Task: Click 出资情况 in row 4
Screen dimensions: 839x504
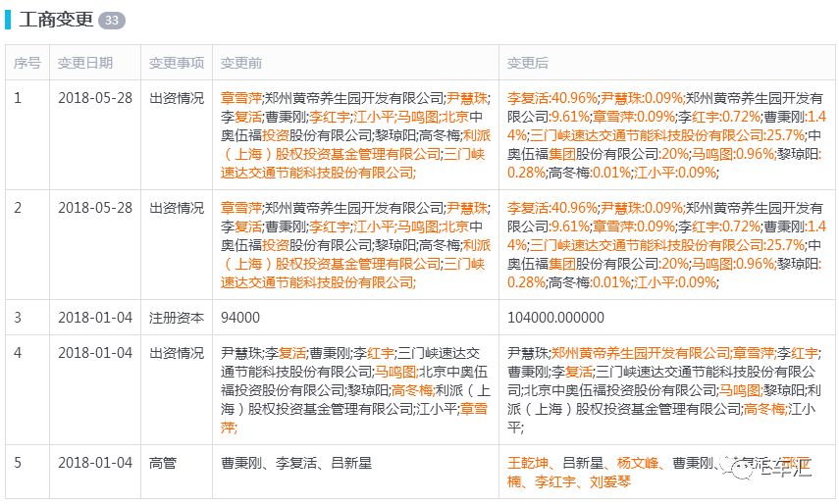Action: (177, 353)
